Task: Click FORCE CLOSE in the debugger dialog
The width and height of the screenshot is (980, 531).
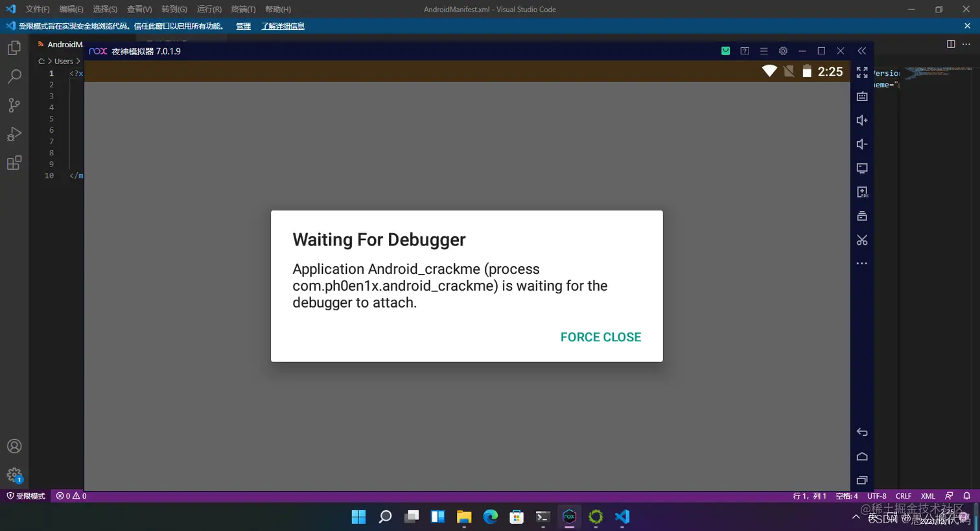Action: [x=601, y=337]
